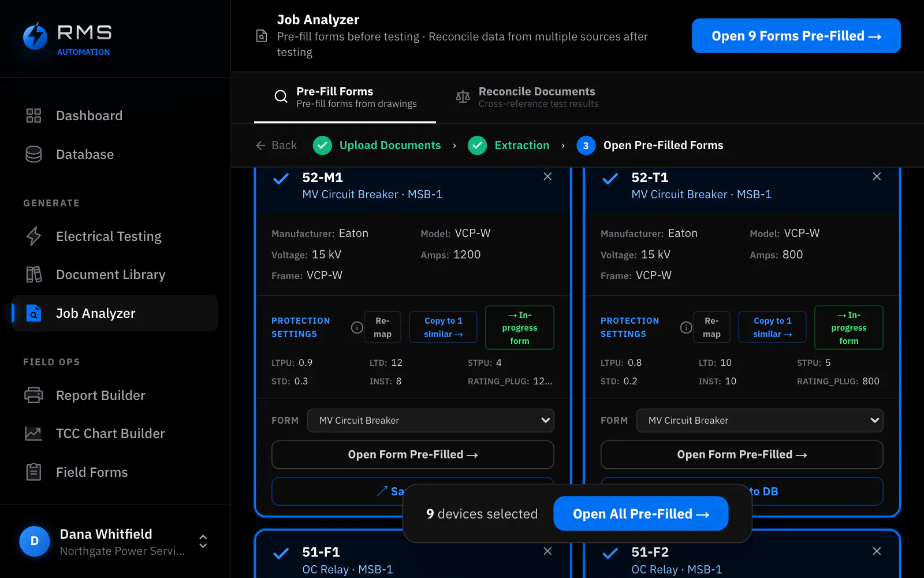The width and height of the screenshot is (924, 578).
Task: Click Re-map on the 52-M1 card
Action: (x=382, y=327)
